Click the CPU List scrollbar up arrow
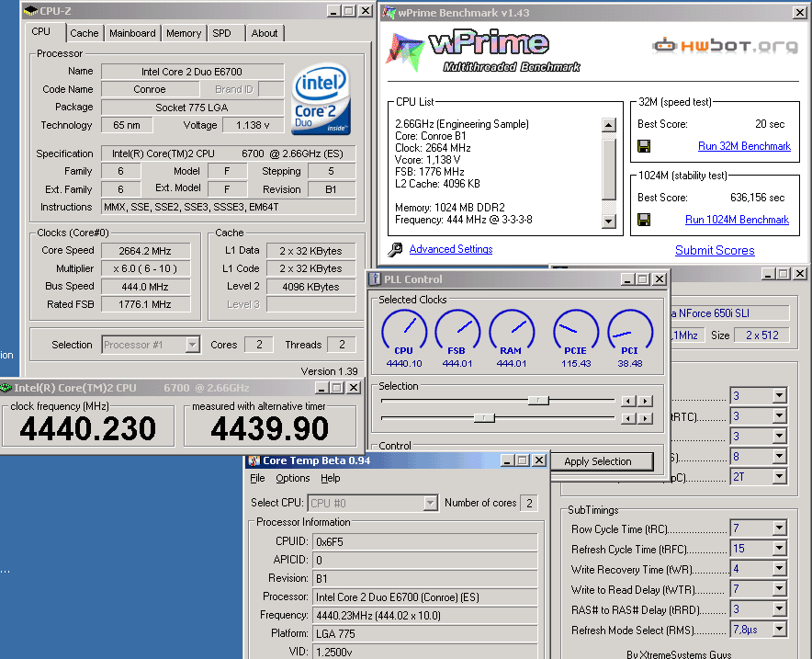This screenshot has width=812, height=659. (609, 125)
